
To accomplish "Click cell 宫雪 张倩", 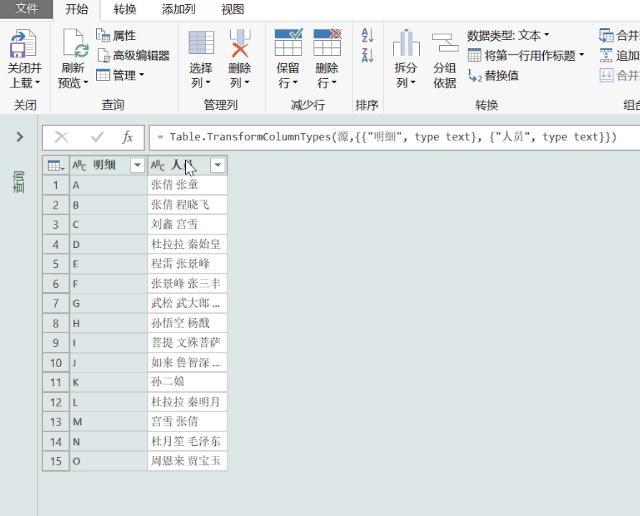I will point(187,422).
